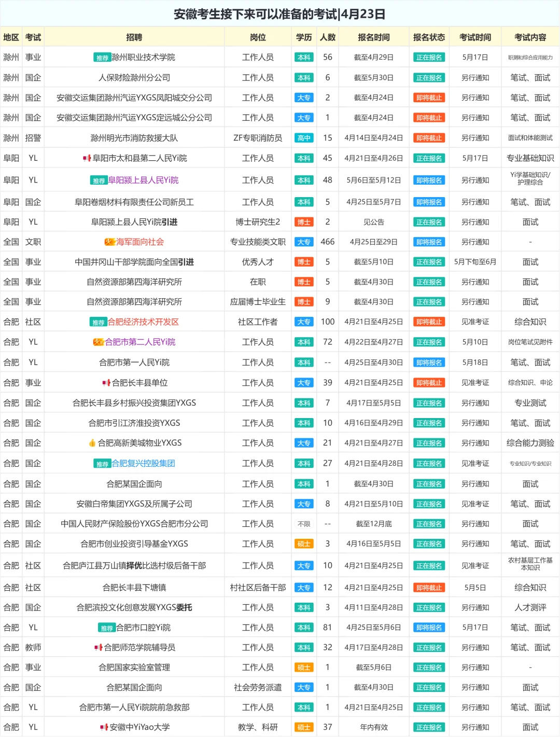Click the 正在报名 badge for 人保财险滁州分公司
The image size is (560, 737).
(429, 77)
